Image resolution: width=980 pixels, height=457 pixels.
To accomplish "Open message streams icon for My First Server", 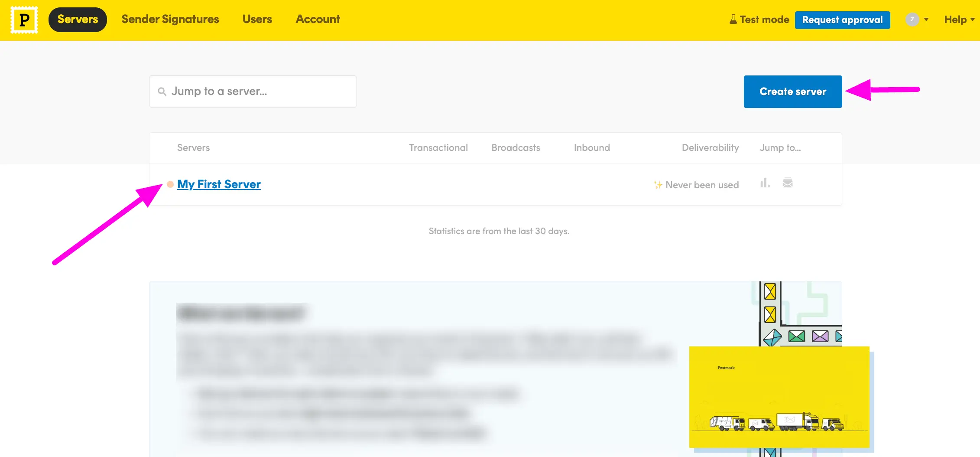I will (x=788, y=183).
